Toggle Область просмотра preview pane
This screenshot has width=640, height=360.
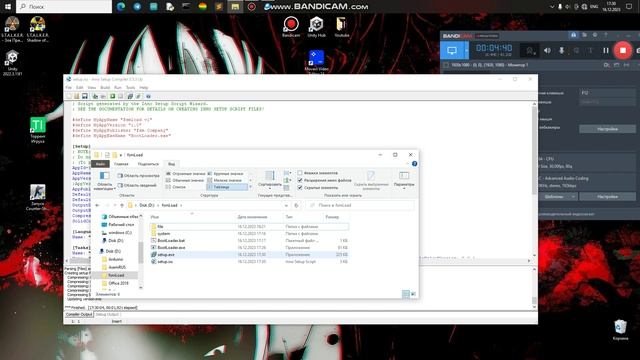click(138, 176)
